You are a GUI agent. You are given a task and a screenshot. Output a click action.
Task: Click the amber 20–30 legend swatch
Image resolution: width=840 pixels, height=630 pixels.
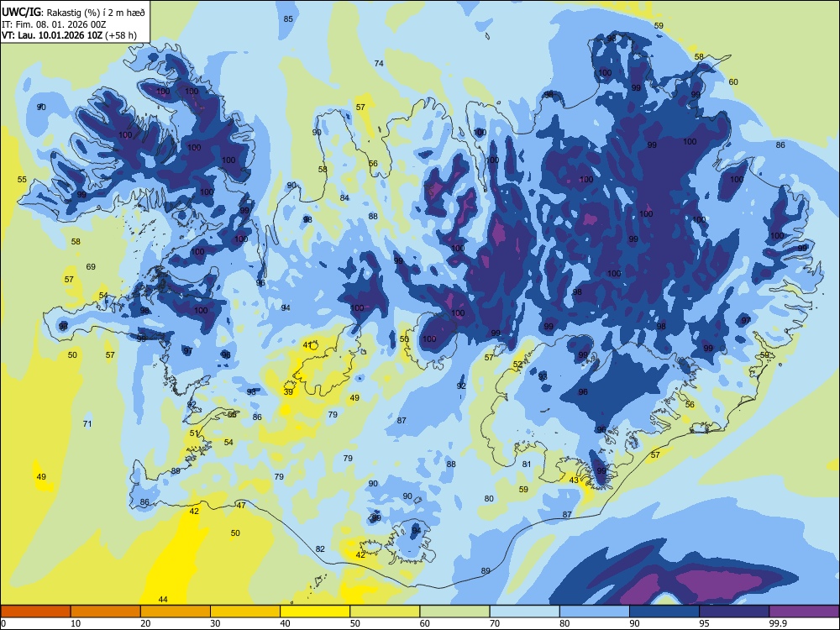tap(176, 612)
